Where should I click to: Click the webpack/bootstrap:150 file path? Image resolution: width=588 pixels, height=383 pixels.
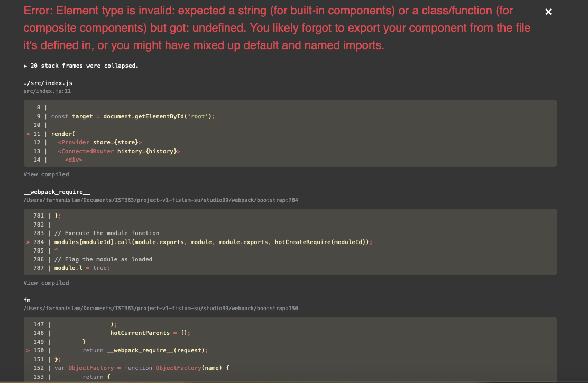tap(160, 308)
